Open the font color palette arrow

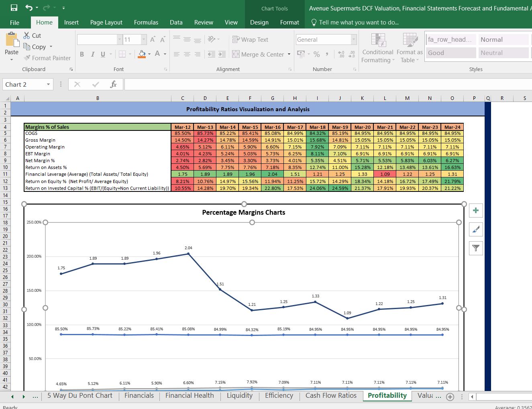click(165, 54)
